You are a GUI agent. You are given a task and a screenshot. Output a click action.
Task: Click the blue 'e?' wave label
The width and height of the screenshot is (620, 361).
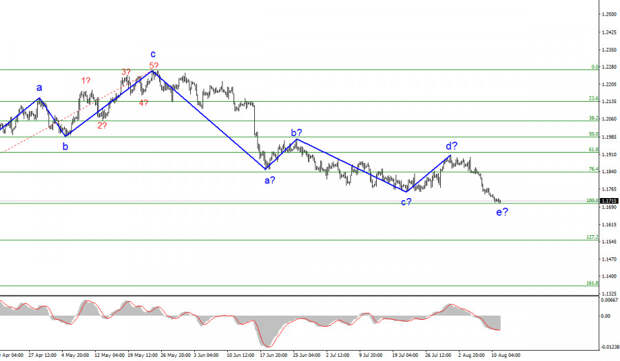click(x=502, y=212)
